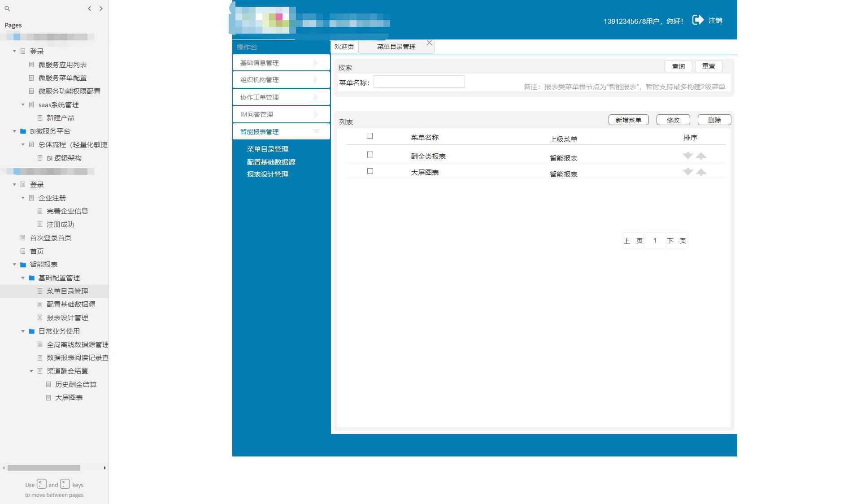Image resolution: width=861 pixels, height=504 pixels.
Task: Open 微服务功能权限配置 page in tree
Action: pyautogui.click(x=70, y=91)
